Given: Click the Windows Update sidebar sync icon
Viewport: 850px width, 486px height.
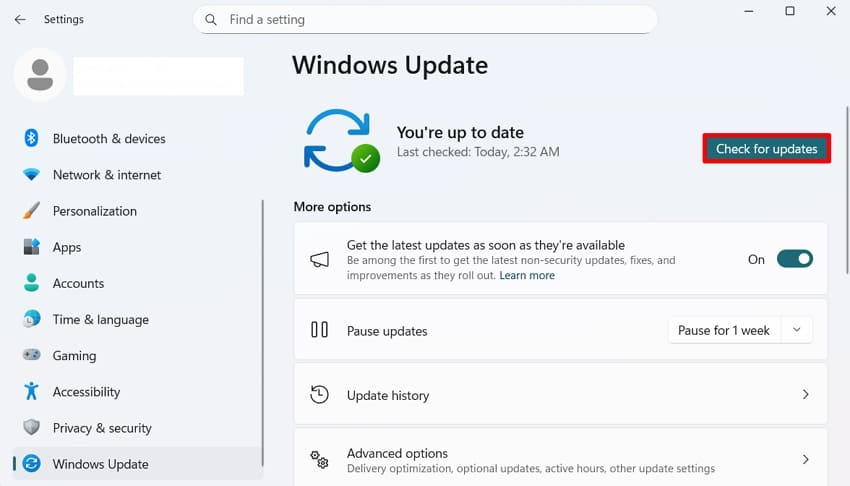Looking at the screenshot, I should [31, 464].
